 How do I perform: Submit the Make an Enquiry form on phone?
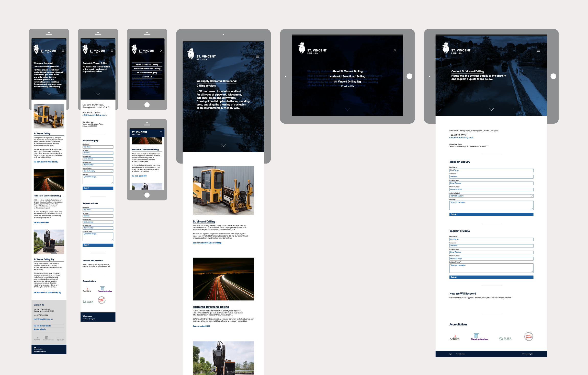[98, 188]
